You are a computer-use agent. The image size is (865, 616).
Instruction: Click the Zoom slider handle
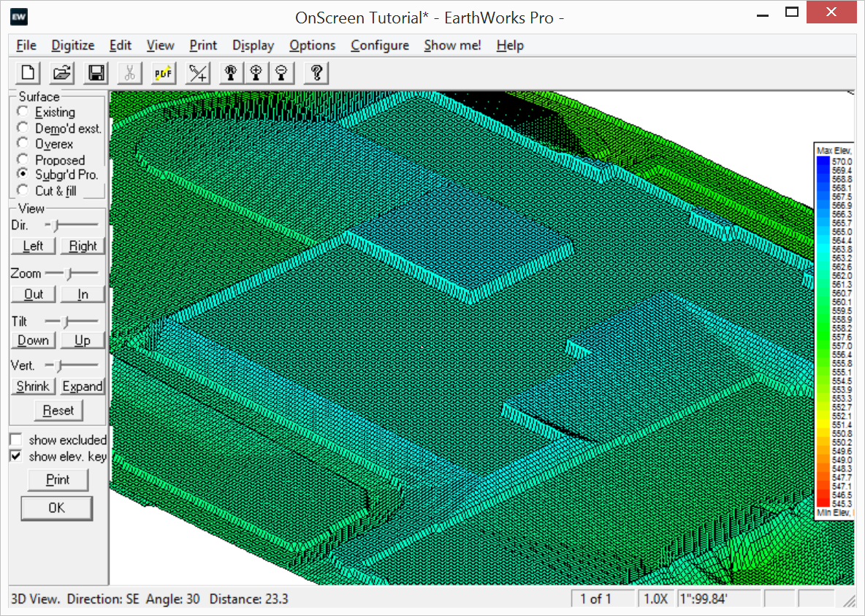pyautogui.click(x=69, y=273)
